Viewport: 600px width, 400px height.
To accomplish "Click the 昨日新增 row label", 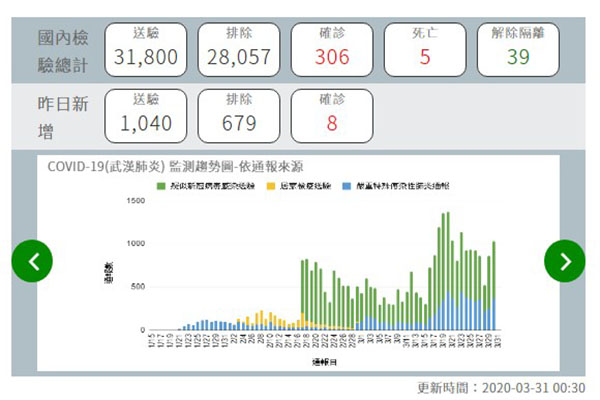I will 63,118.
